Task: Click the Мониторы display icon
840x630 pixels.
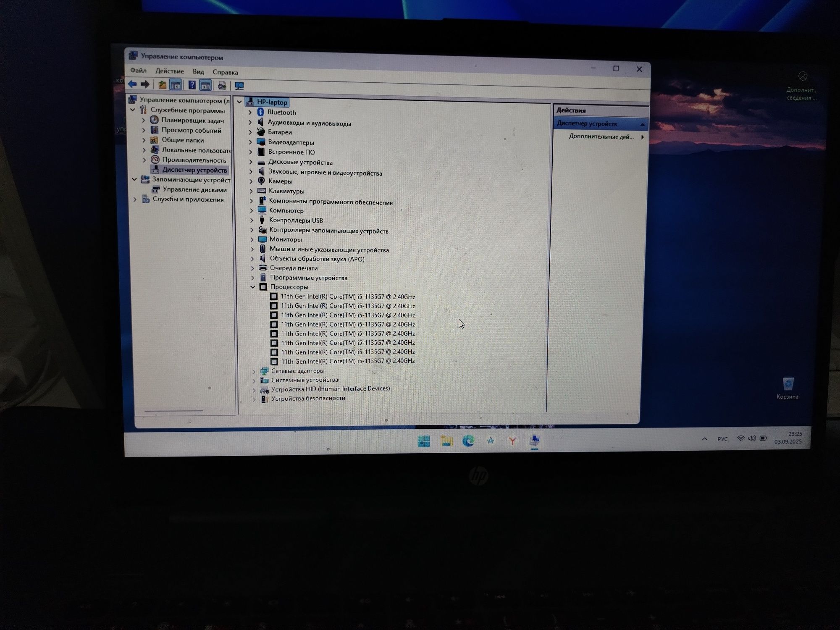Action: click(262, 239)
